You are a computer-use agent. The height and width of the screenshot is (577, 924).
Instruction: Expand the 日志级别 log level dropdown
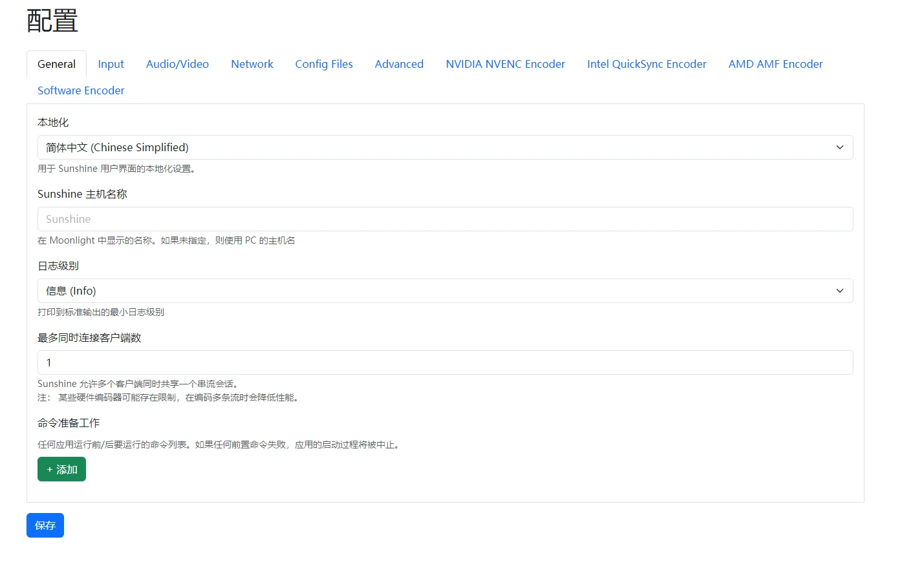pos(445,291)
